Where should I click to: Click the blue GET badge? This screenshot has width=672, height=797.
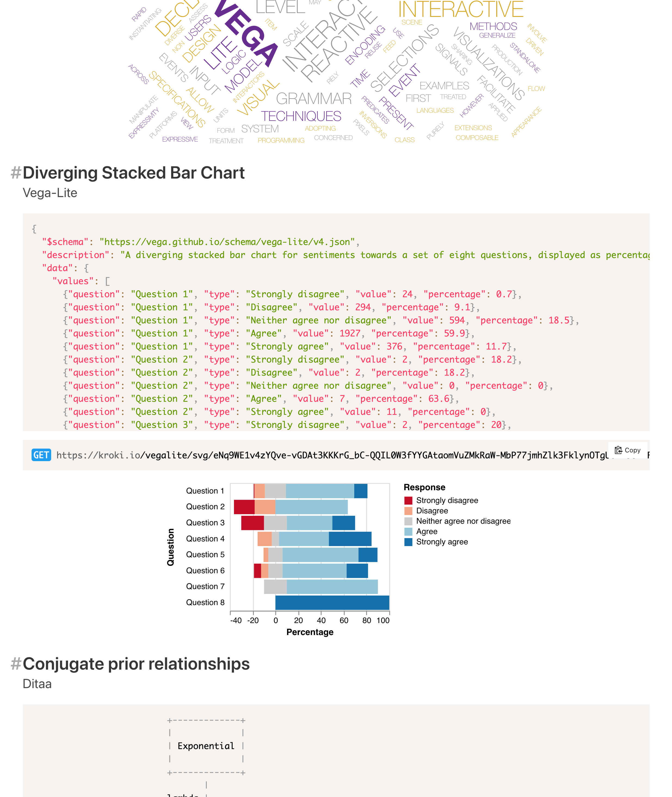click(x=41, y=455)
